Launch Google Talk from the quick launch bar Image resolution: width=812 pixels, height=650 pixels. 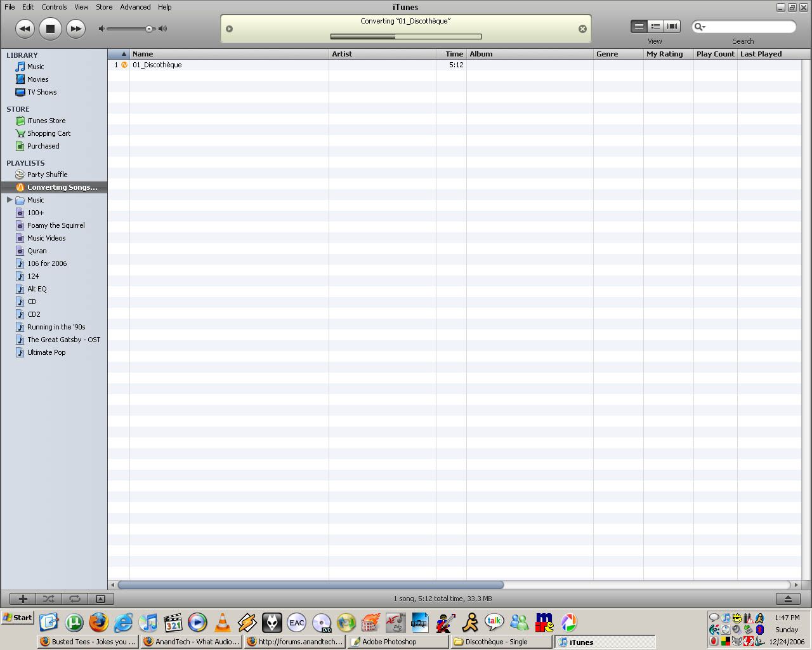(494, 622)
